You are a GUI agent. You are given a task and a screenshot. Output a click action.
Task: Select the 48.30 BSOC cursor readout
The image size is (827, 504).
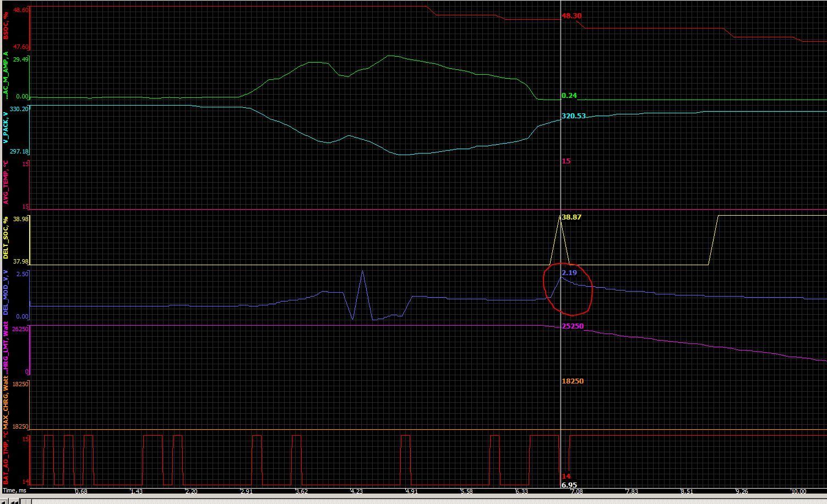click(x=572, y=16)
